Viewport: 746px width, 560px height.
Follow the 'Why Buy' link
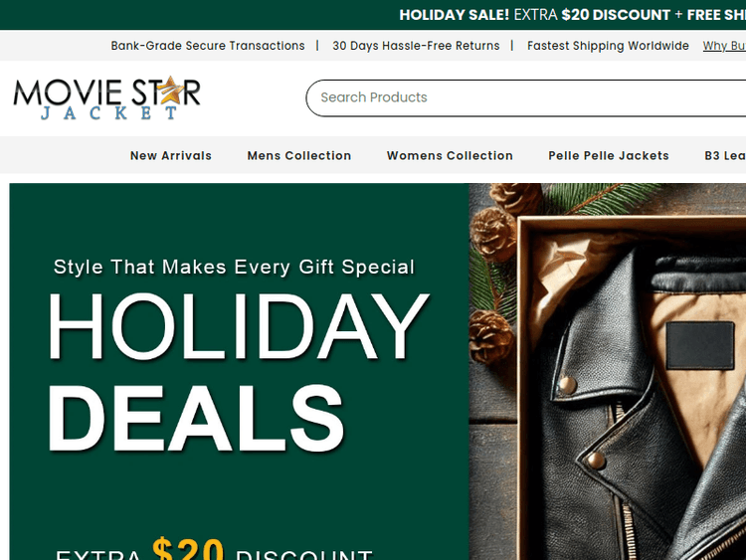pos(724,46)
